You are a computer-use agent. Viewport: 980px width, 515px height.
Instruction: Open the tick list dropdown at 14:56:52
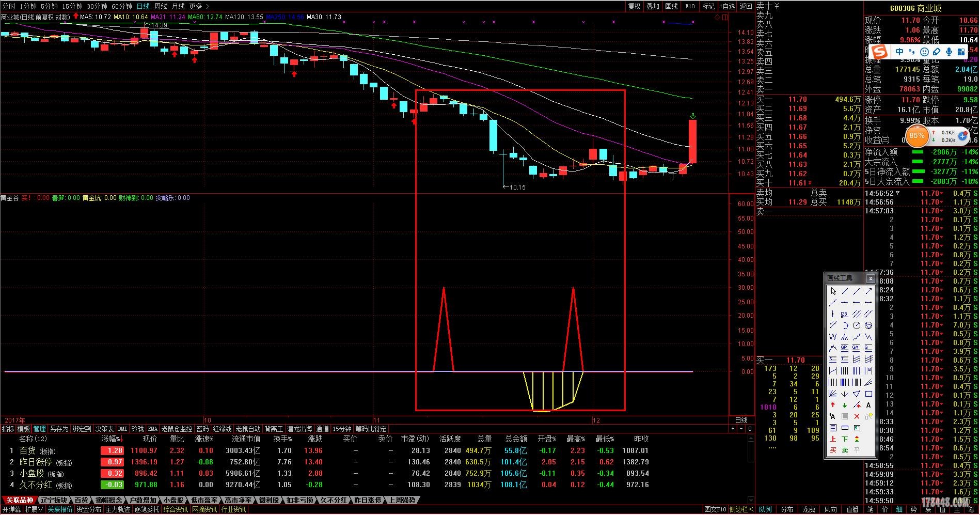point(898,193)
